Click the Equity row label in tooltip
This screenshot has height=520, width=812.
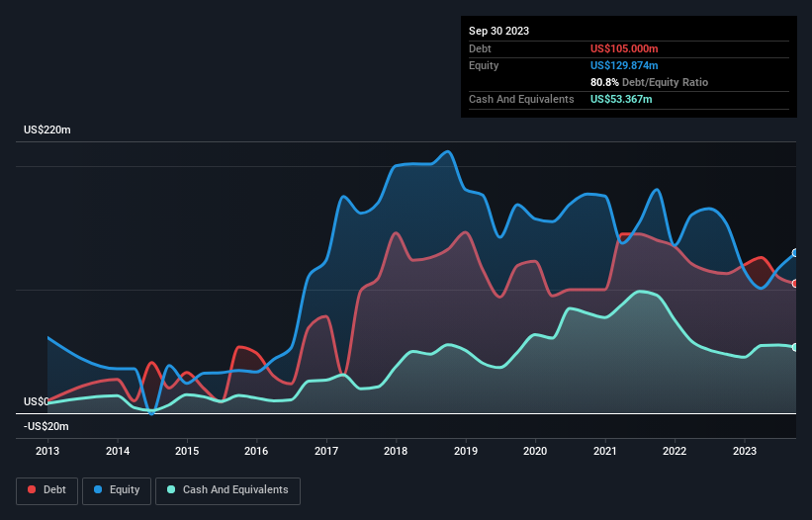[484, 65]
